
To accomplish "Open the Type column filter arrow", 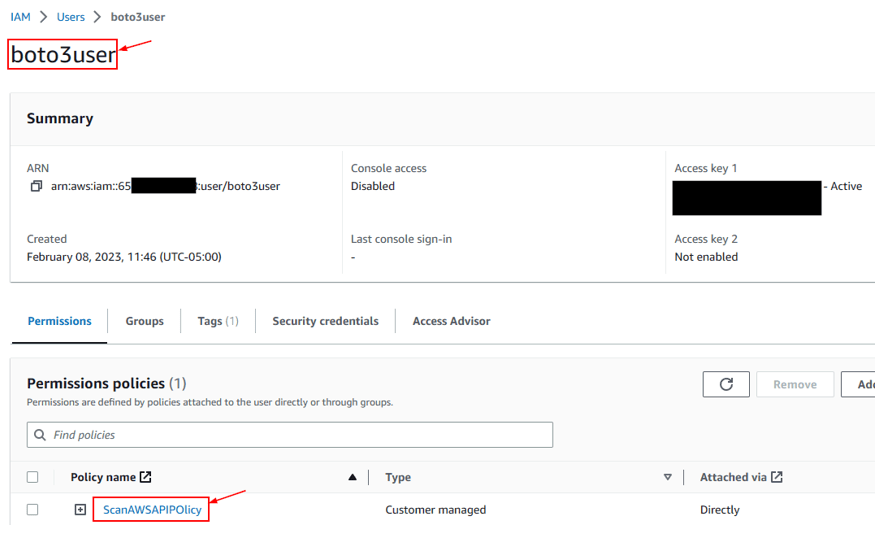I will pos(668,478).
